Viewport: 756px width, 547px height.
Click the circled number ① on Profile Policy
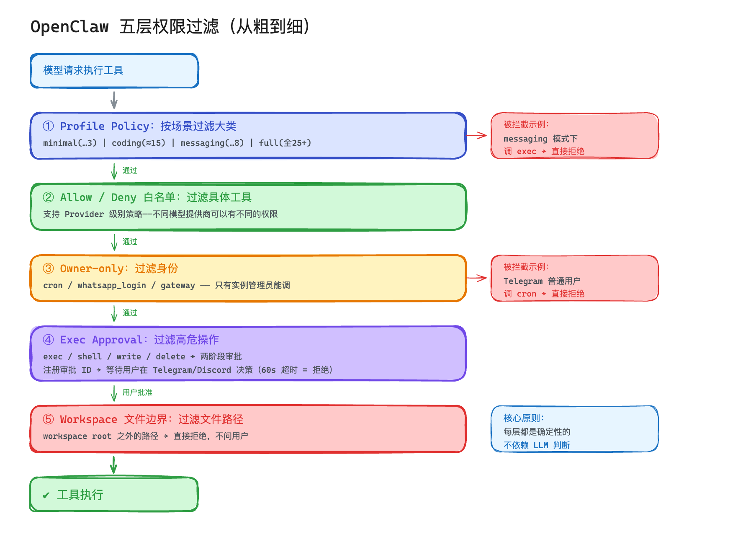tap(48, 126)
